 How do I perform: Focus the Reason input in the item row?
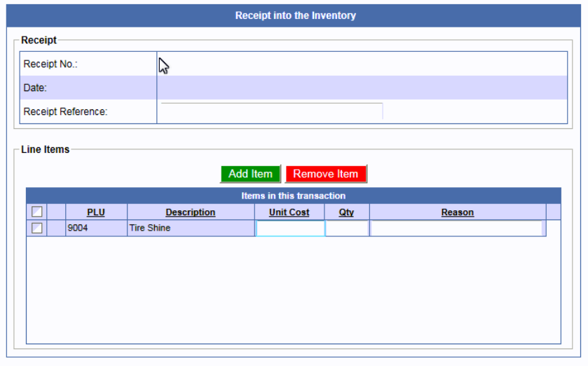[x=456, y=229]
